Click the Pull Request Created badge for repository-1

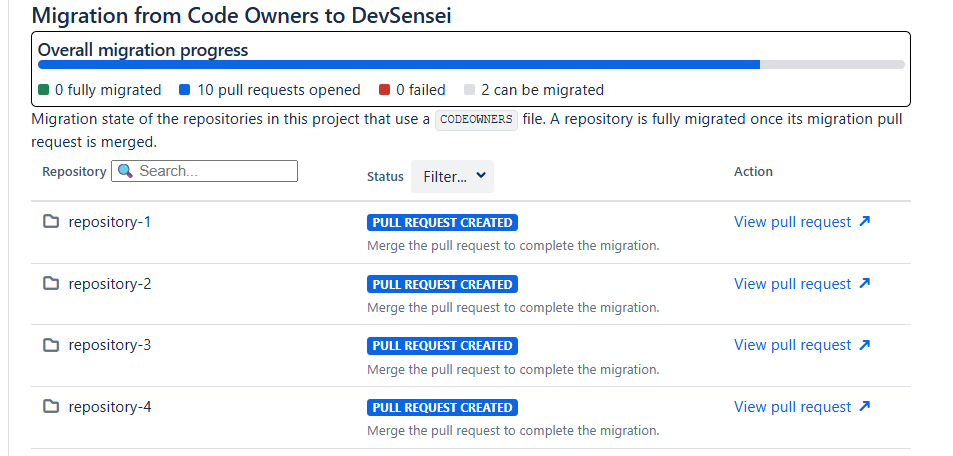point(442,223)
